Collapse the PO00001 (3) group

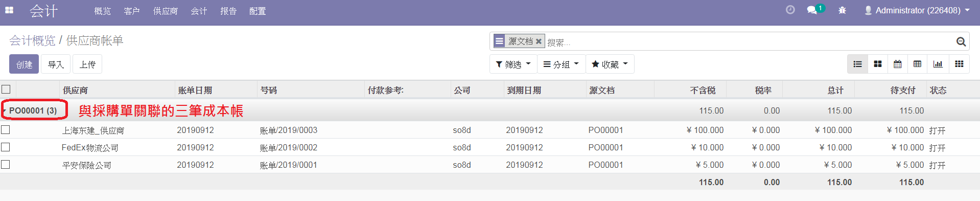32,110
